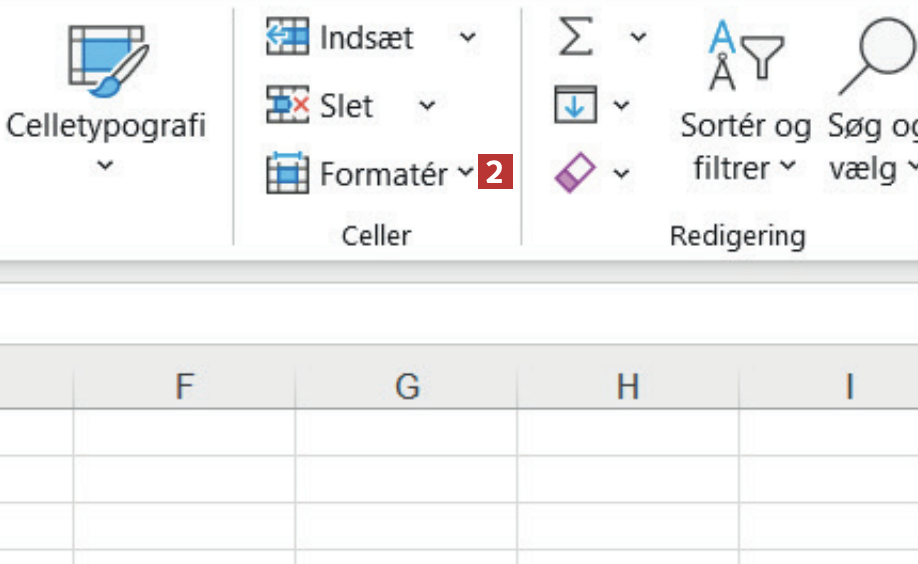Select the column F header
The height and width of the screenshot is (564, 918).
pyautogui.click(x=184, y=386)
